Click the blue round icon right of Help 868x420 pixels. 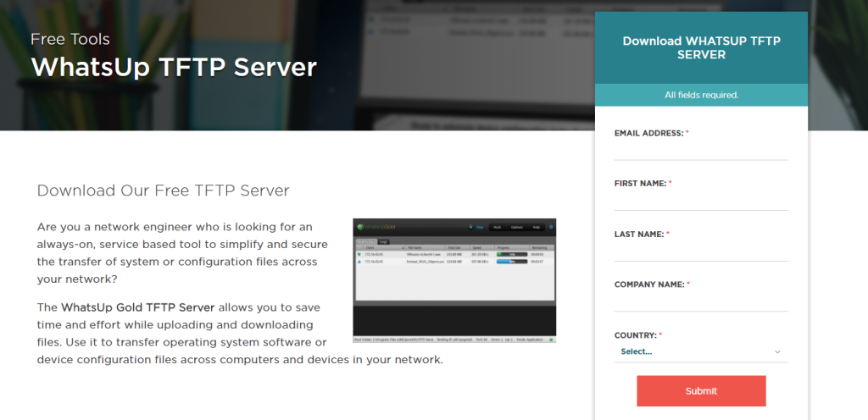tap(551, 227)
